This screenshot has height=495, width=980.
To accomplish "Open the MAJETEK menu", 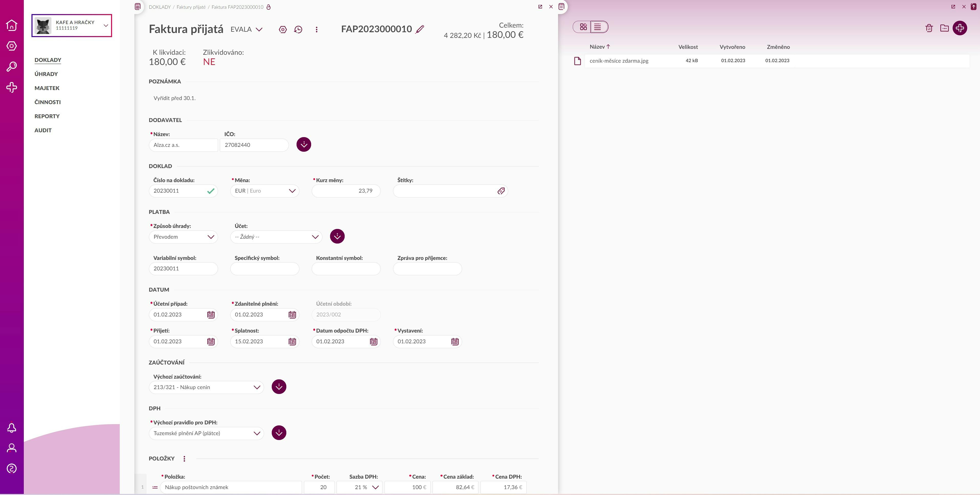I will (x=47, y=88).
